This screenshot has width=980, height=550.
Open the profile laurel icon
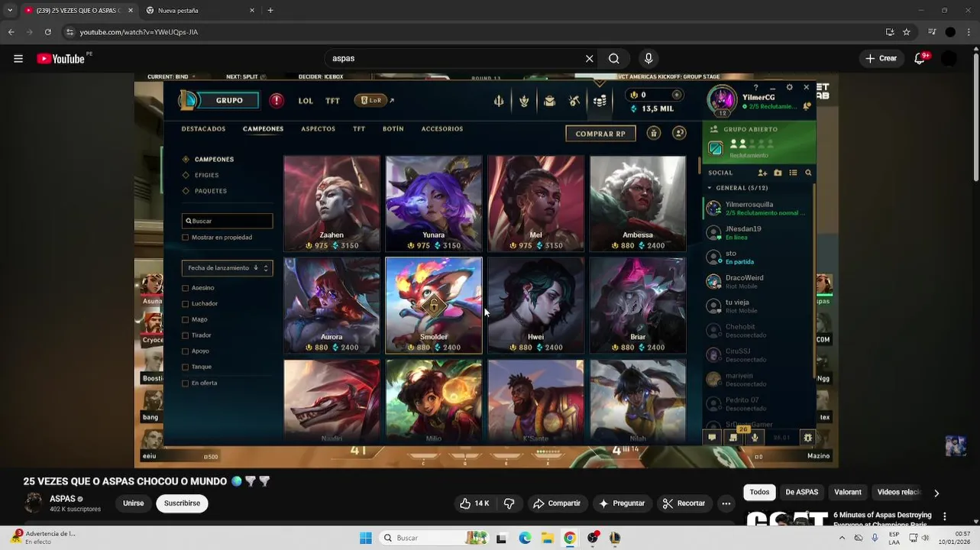click(x=524, y=101)
